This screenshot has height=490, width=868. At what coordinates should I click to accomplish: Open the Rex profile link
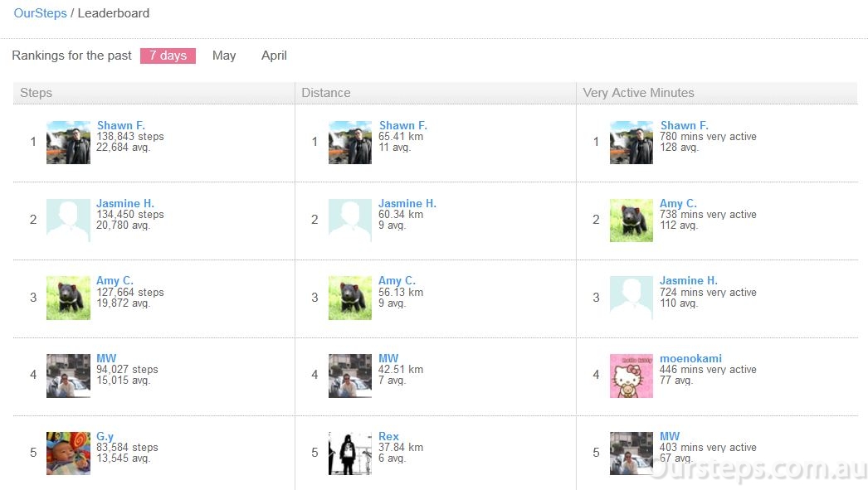pyautogui.click(x=388, y=436)
